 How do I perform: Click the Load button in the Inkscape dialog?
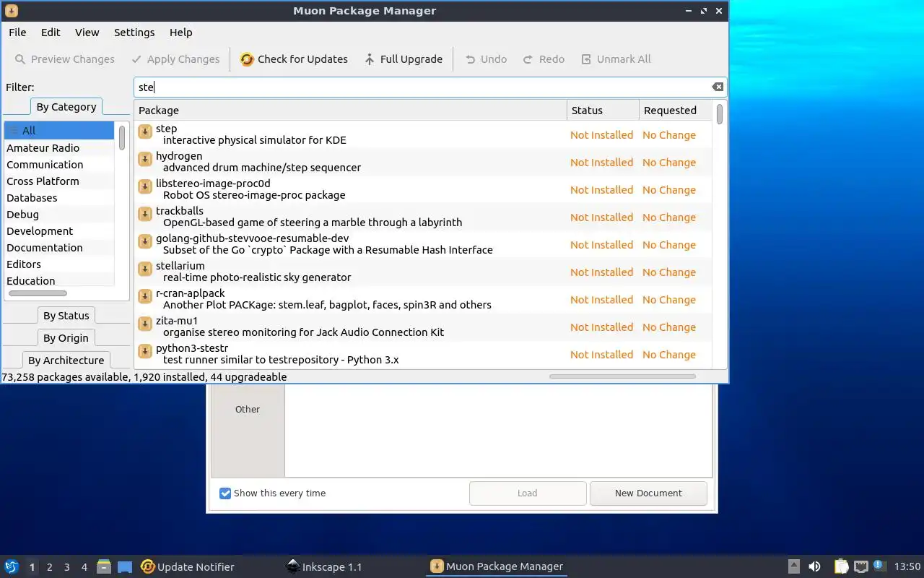[528, 493]
